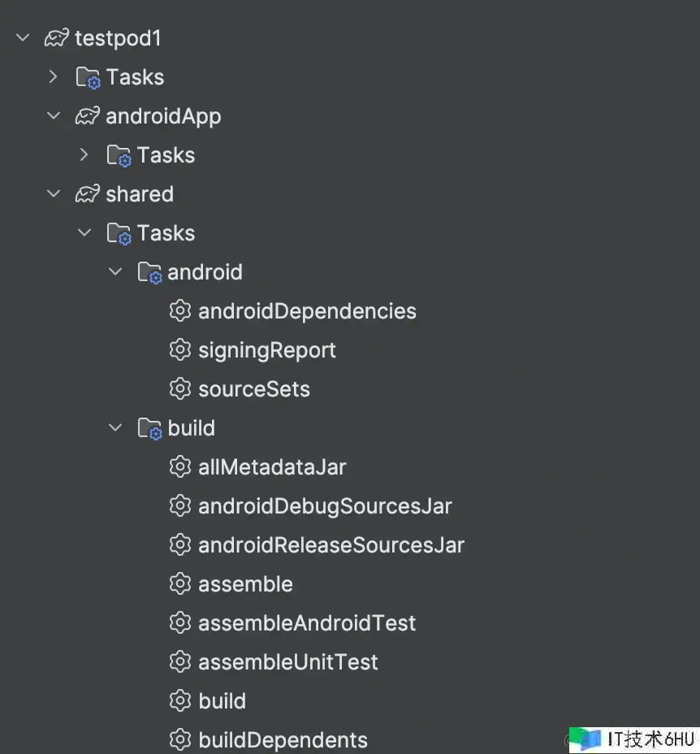This screenshot has height=754, width=700.
Task: Expand the top-level Tasks folder under testpod1
Action: pos(54,76)
